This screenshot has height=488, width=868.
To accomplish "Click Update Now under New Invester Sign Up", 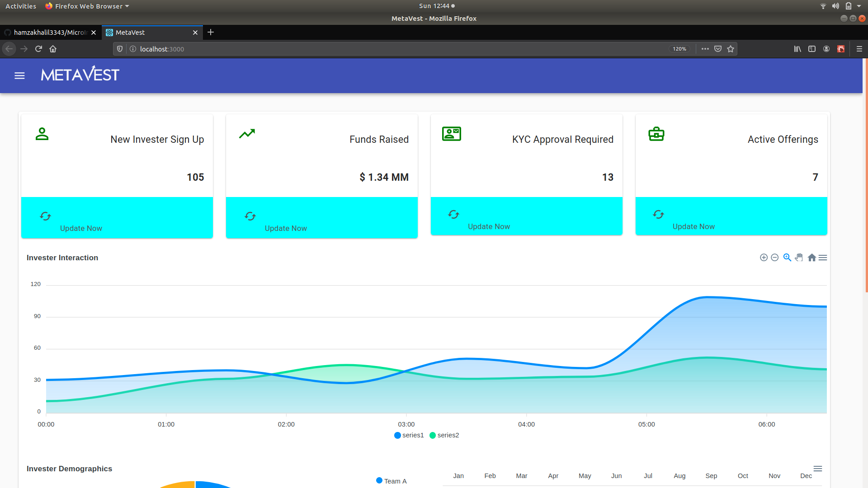I will 81,228.
